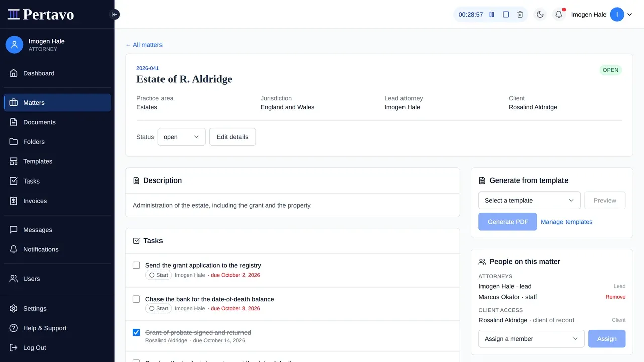
Task: Open the Status dropdown set to open
Action: coord(182,137)
